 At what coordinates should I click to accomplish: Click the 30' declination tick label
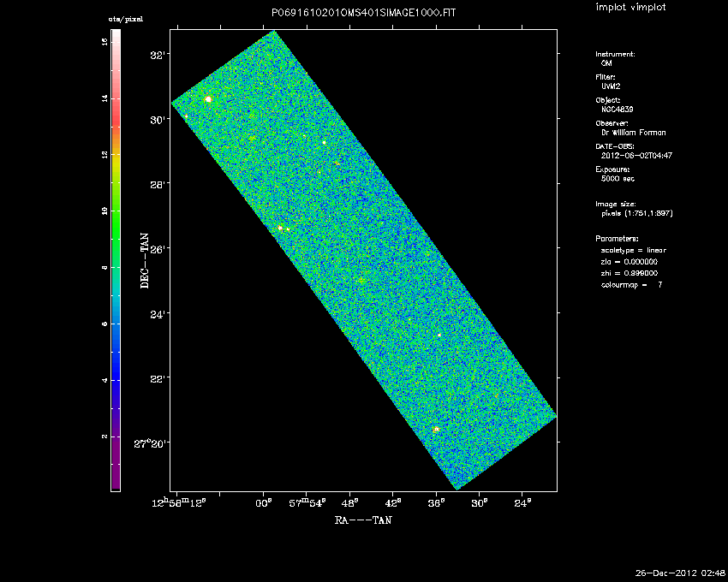(x=158, y=120)
